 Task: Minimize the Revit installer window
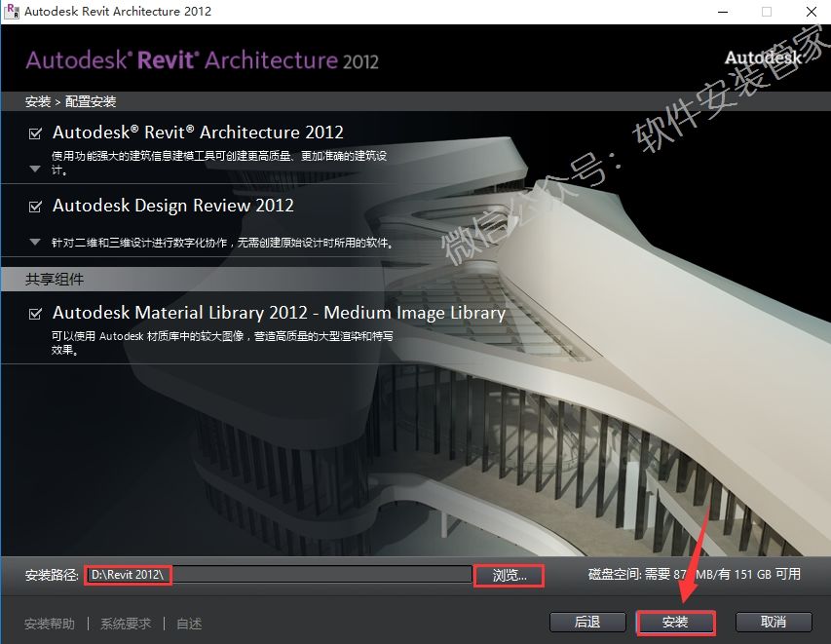(722, 12)
